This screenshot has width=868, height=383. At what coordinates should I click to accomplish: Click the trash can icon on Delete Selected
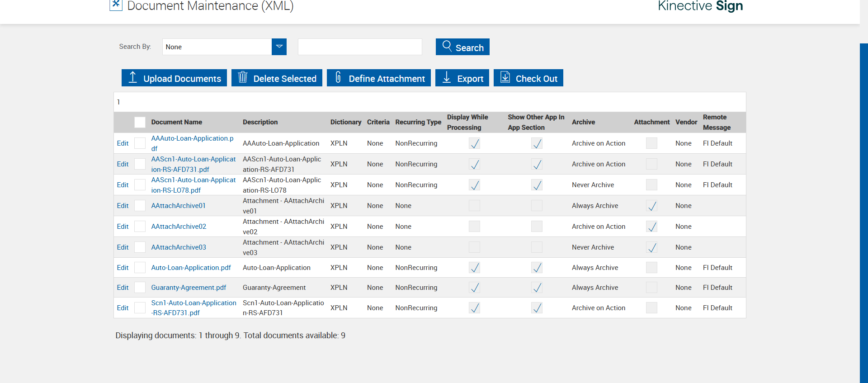pos(243,78)
